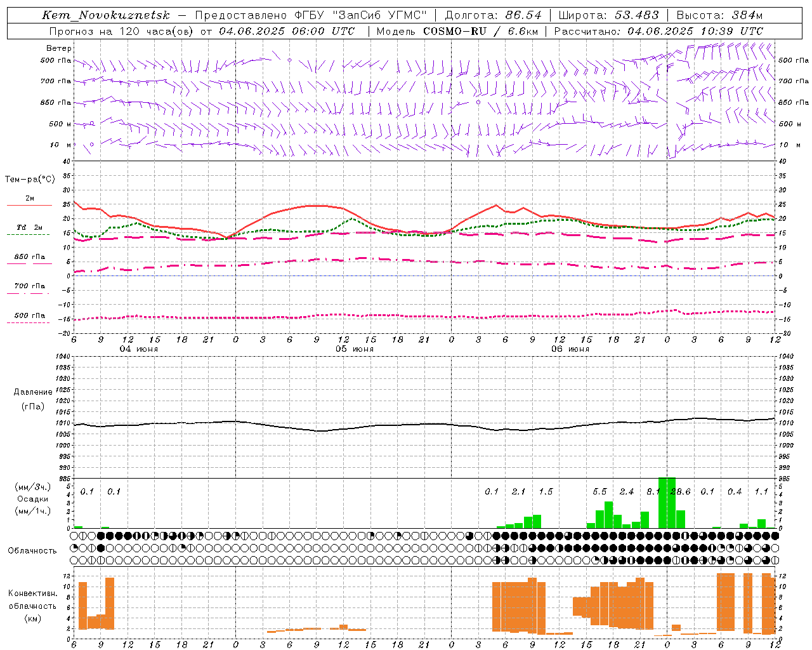Click the 04 июня date label
The width and height of the screenshot is (812, 650).
139,349
